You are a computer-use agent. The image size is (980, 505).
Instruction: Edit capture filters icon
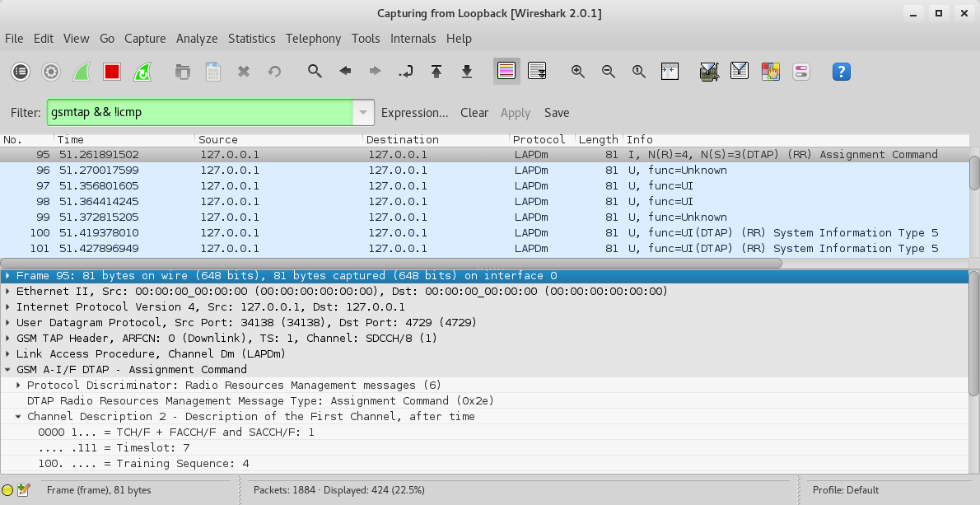[709, 71]
